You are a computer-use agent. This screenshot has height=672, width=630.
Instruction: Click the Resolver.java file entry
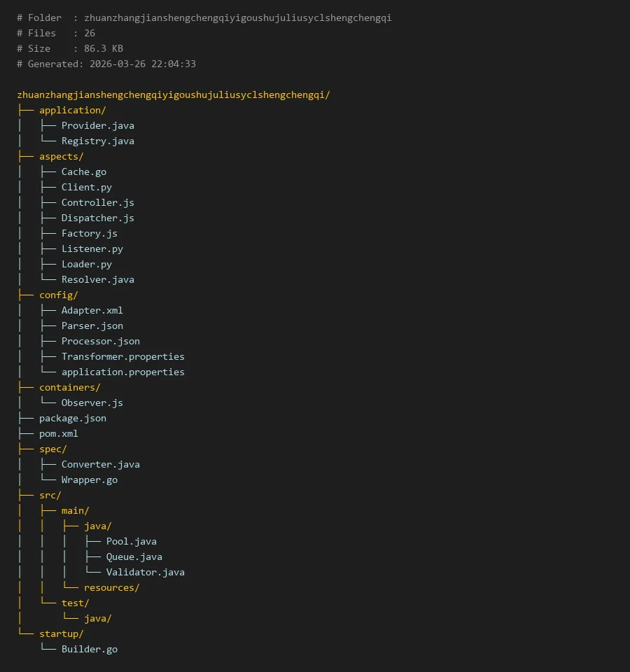coord(97,279)
